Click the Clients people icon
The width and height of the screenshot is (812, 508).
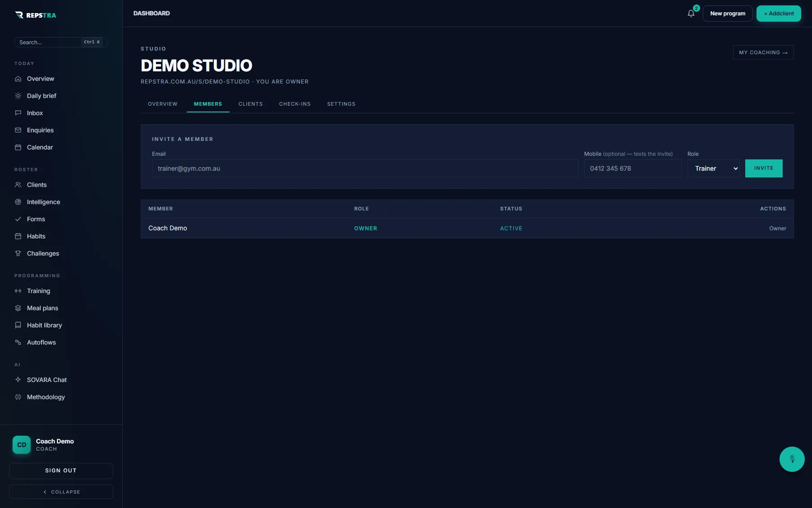(x=18, y=185)
